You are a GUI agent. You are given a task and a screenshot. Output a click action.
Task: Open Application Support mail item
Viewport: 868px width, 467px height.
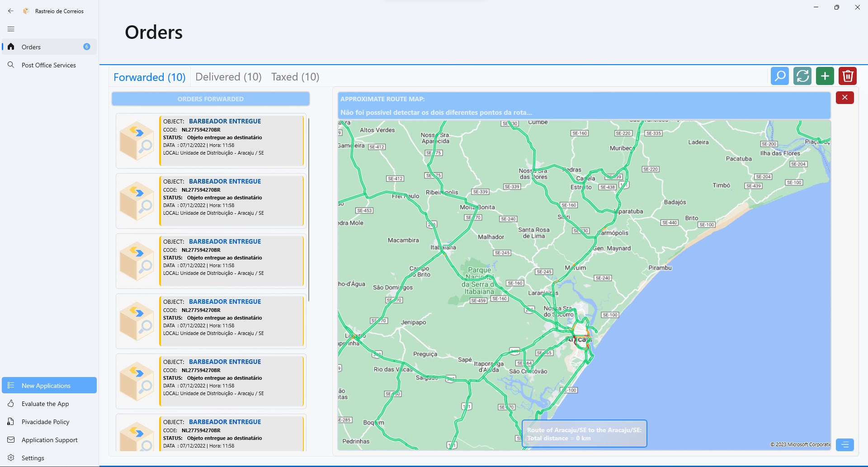point(49,440)
